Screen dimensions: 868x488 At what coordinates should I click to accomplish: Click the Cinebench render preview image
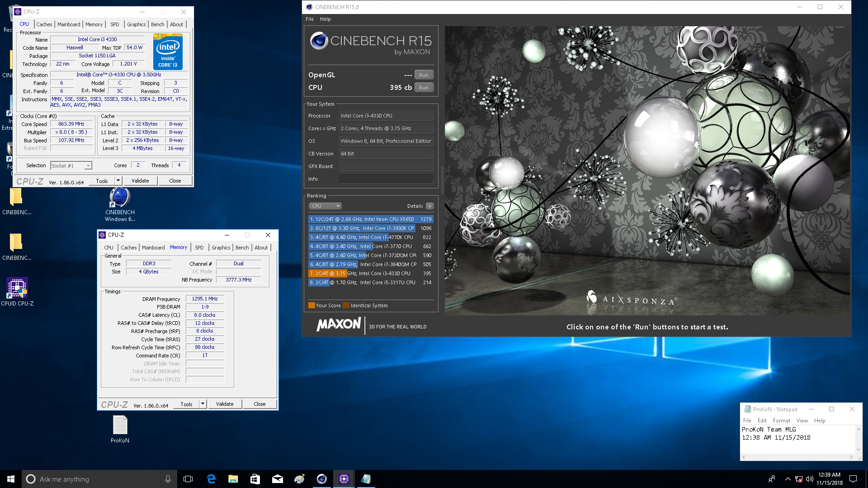[x=647, y=170]
